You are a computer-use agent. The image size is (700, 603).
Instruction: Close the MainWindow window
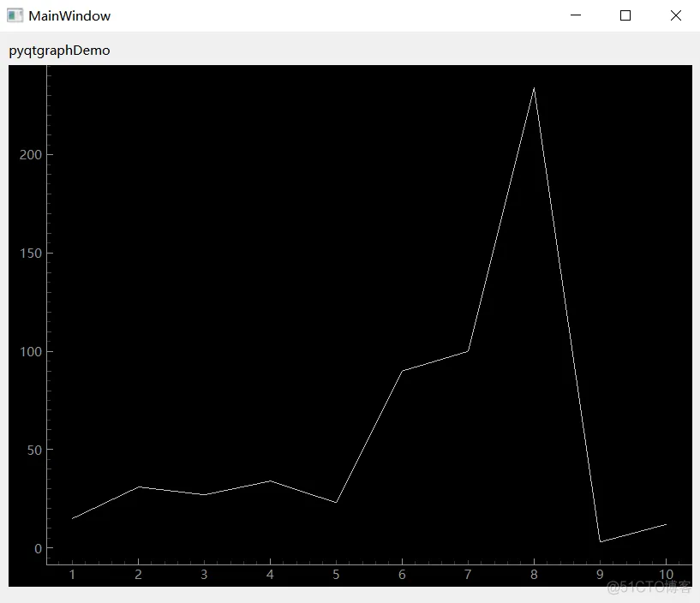click(675, 15)
